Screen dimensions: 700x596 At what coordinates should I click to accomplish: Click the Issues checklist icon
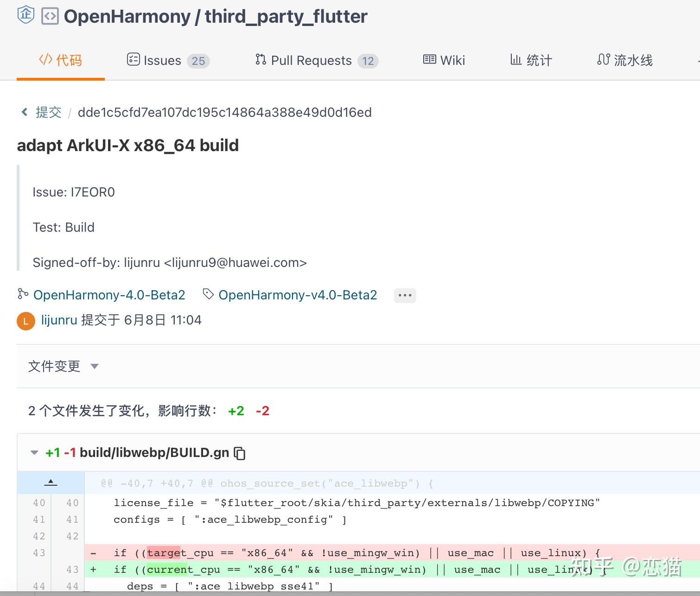pyautogui.click(x=133, y=59)
